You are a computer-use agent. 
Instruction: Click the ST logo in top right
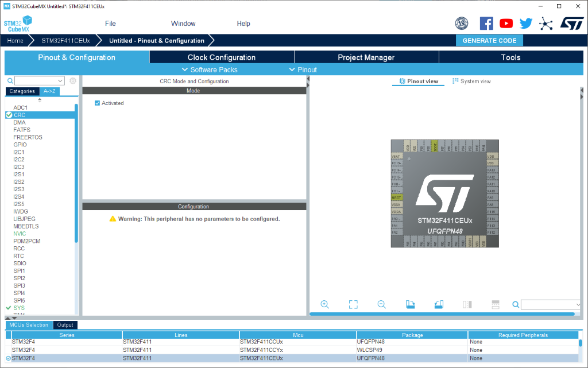[x=572, y=23]
